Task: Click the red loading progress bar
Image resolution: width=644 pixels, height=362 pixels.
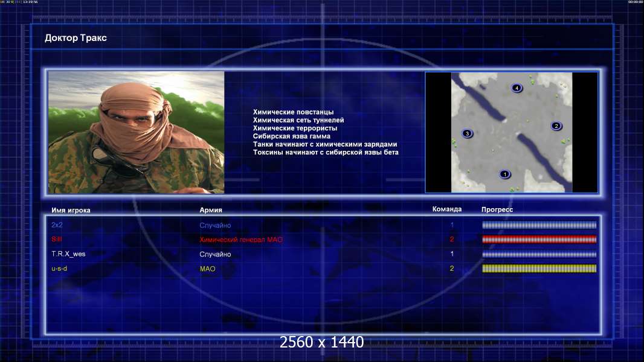Action: click(x=539, y=240)
